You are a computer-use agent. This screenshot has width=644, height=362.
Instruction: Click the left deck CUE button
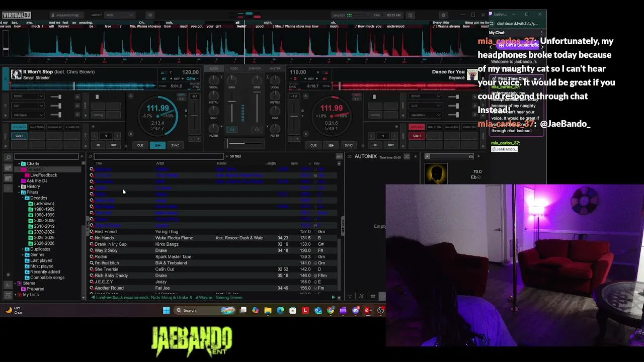[x=140, y=145]
